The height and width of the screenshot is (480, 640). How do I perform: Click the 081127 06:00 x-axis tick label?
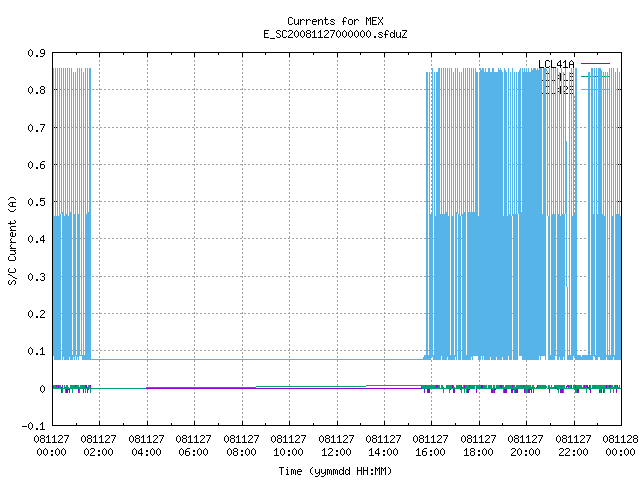193,446
